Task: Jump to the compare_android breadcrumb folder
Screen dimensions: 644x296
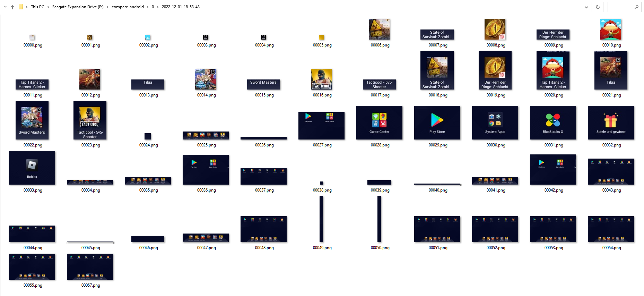Action: 128,7
